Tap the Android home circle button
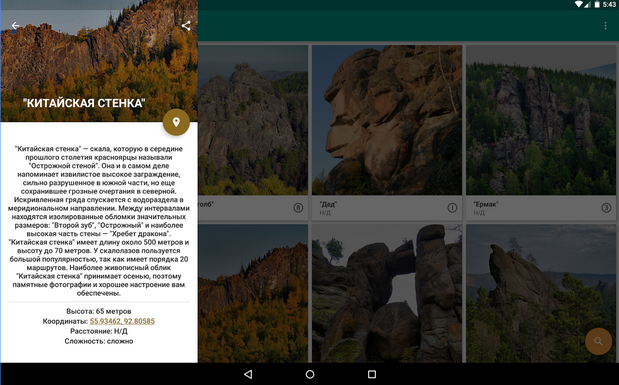 [x=310, y=374]
